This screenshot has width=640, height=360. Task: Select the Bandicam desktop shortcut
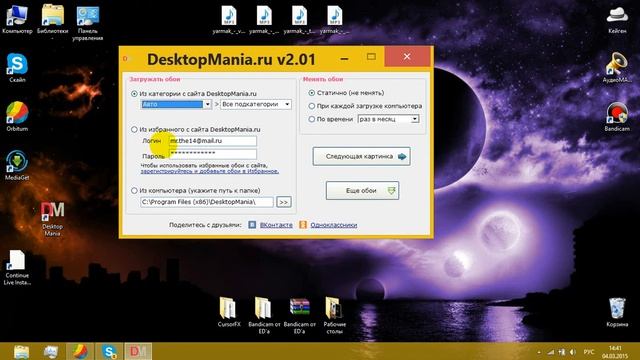coord(617,117)
